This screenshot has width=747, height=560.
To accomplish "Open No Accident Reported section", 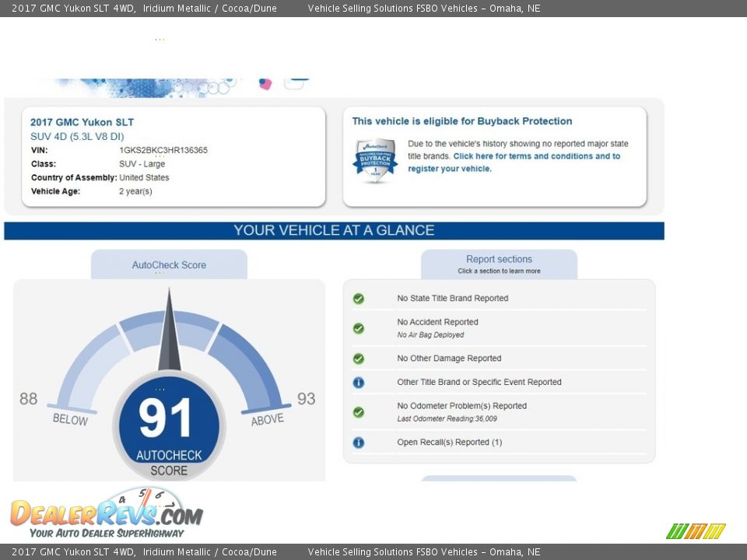I will click(x=438, y=322).
